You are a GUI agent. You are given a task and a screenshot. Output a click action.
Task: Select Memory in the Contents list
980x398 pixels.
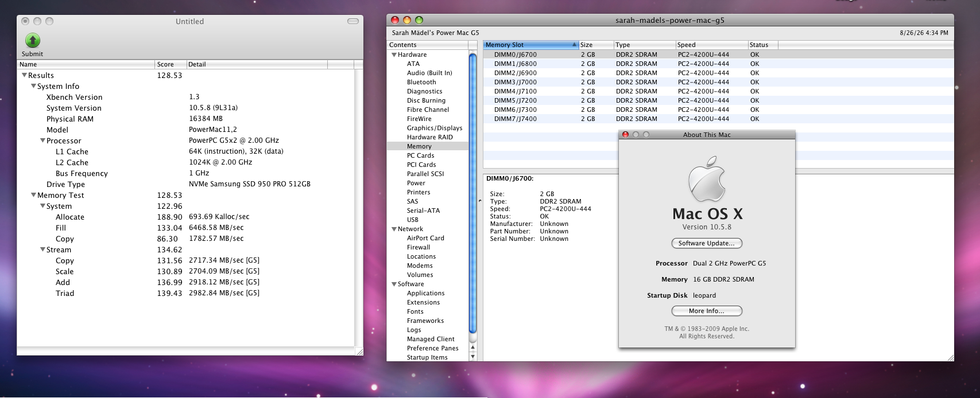(x=428, y=146)
